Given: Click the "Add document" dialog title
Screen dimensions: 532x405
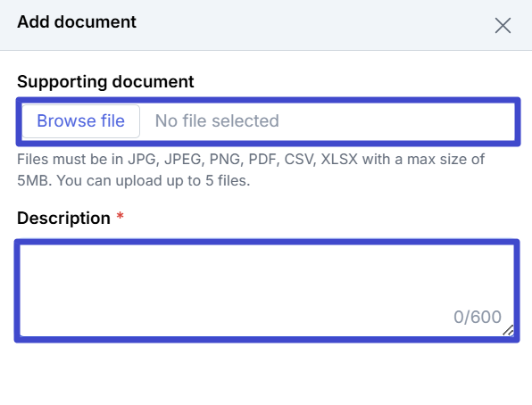Looking at the screenshot, I should (x=77, y=22).
